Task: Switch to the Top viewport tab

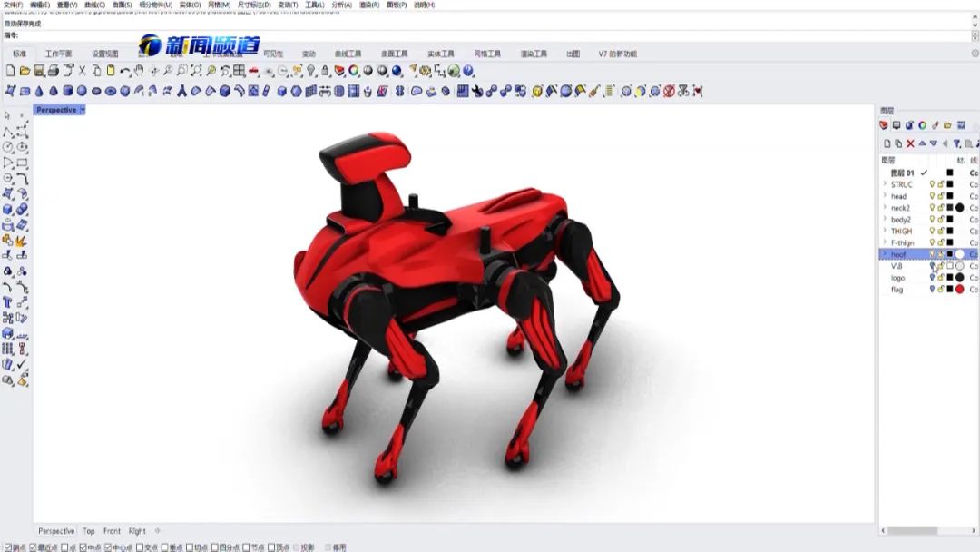Action: [89, 531]
